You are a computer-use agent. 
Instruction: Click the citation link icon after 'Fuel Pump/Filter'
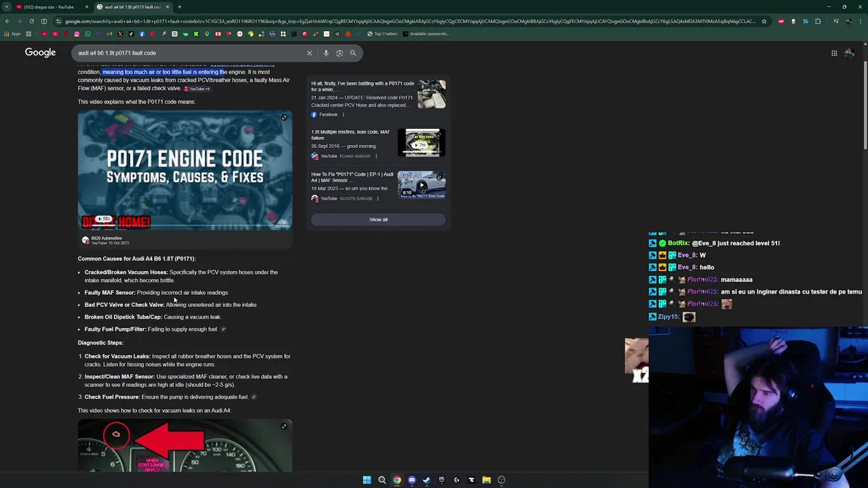(x=223, y=329)
